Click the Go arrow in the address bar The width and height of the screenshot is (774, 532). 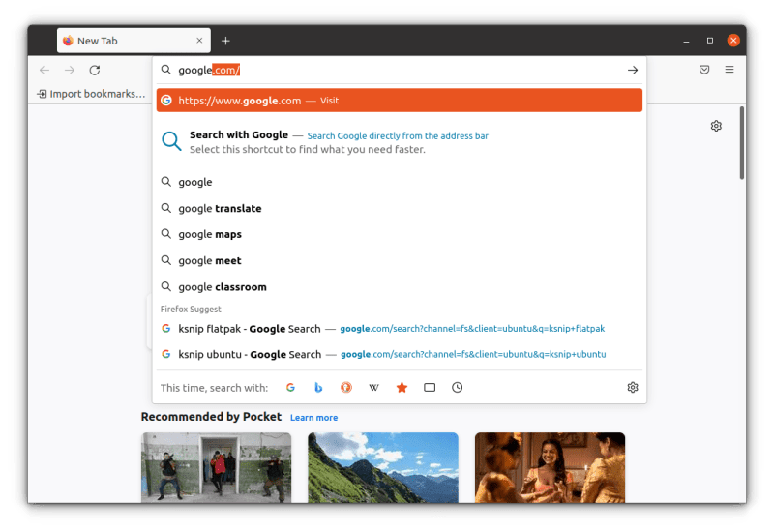pyautogui.click(x=633, y=70)
